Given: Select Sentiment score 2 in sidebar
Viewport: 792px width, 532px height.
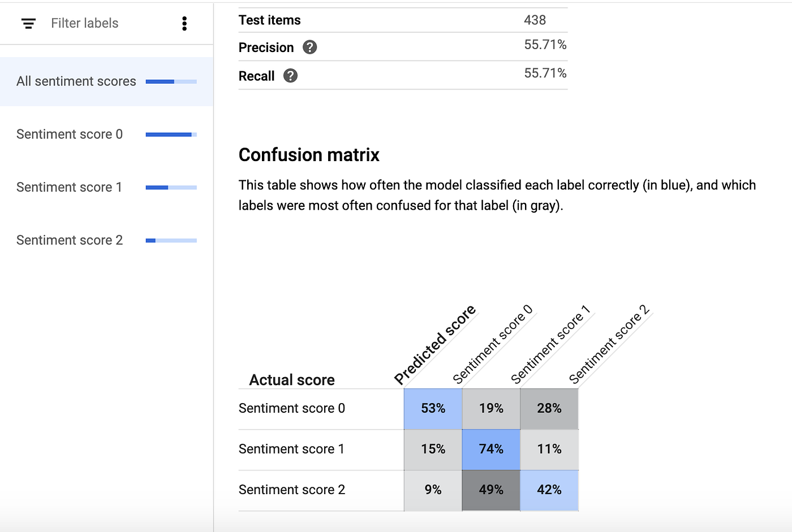Looking at the screenshot, I should point(70,240).
